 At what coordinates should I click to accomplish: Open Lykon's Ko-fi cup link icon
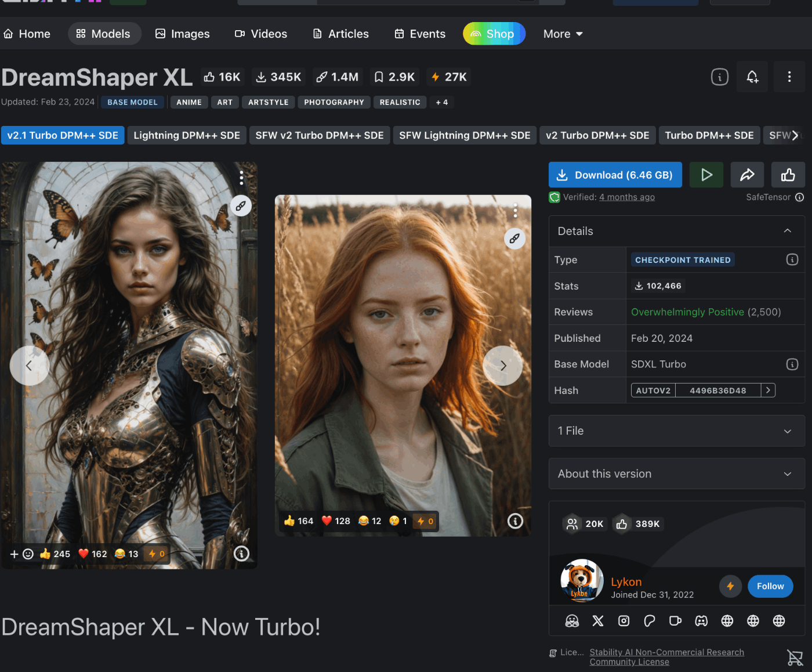point(675,621)
